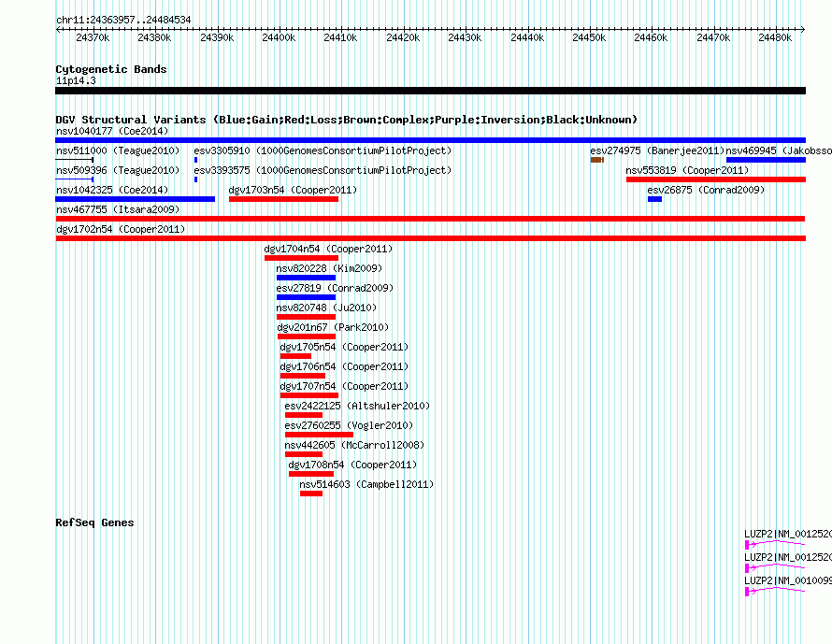Click the dgv1702n54 (Cooper2011) label
The image size is (832, 644).
[x=121, y=229]
